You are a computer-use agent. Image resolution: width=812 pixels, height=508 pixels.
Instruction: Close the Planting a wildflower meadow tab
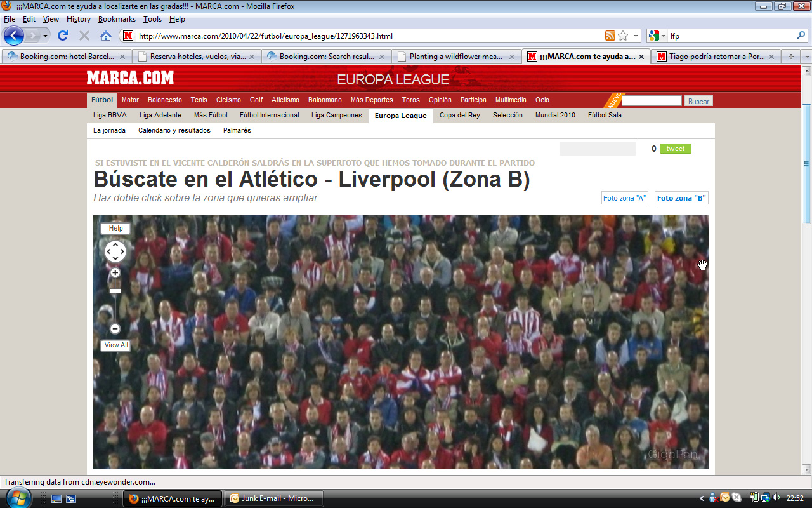511,57
